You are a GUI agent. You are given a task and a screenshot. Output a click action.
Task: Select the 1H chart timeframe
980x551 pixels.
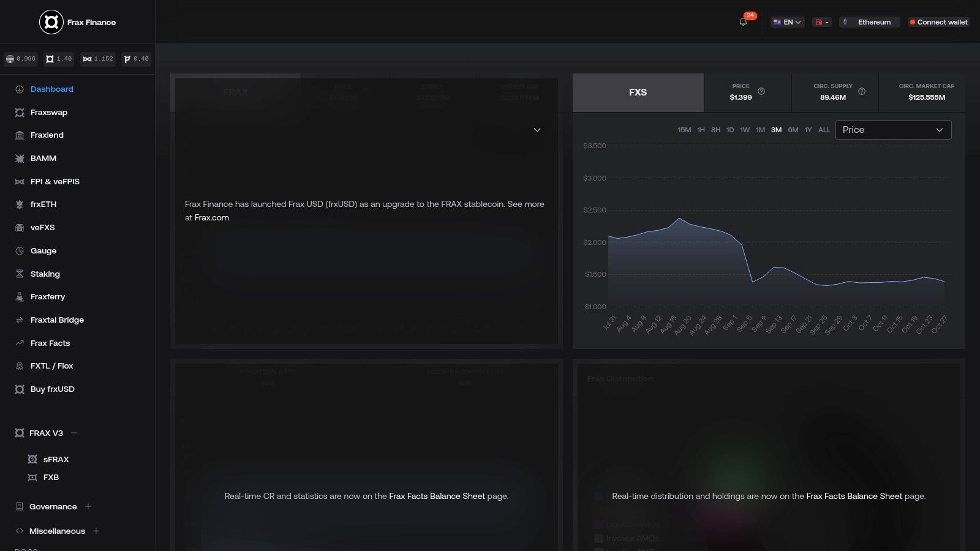pos(701,130)
